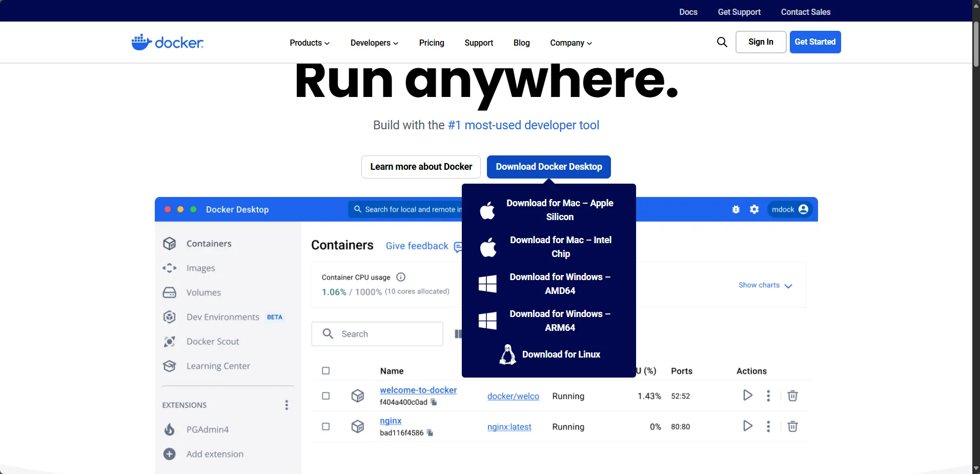This screenshot has width=980, height=474.
Task: Click the bug troubleshoot icon in Docker Desktop
Action: [x=736, y=209]
